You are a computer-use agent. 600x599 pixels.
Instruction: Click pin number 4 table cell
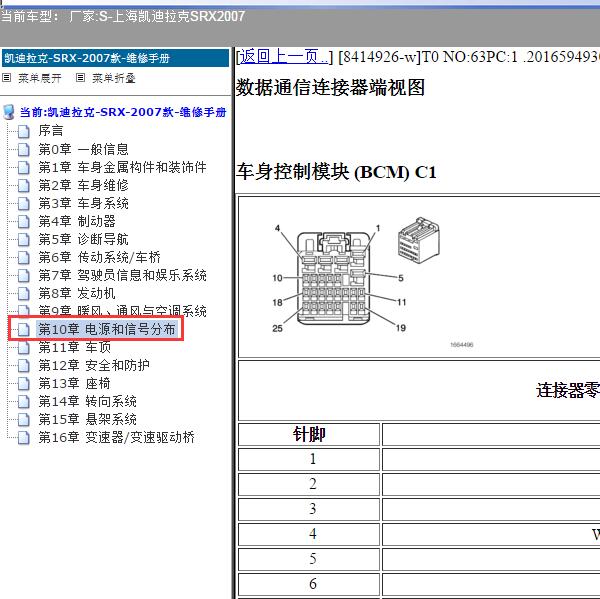point(309,534)
